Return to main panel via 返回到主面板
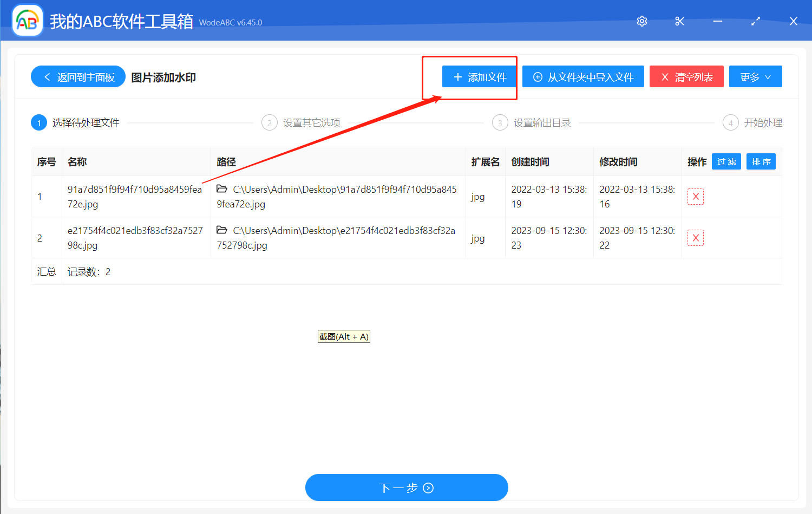The height and width of the screenshot is (514, 812). click(77, 76)
